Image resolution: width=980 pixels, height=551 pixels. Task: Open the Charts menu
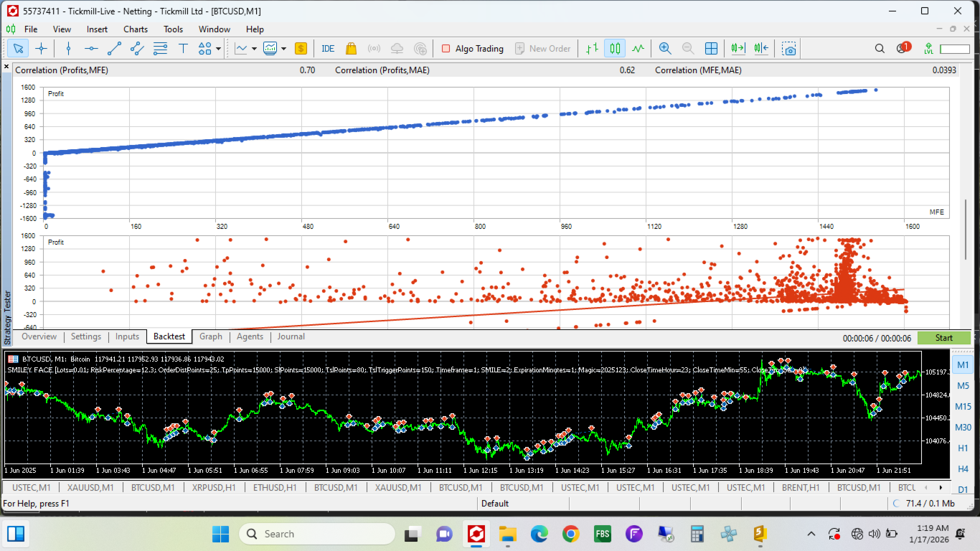pyautogui.click(x=135, y=29)
